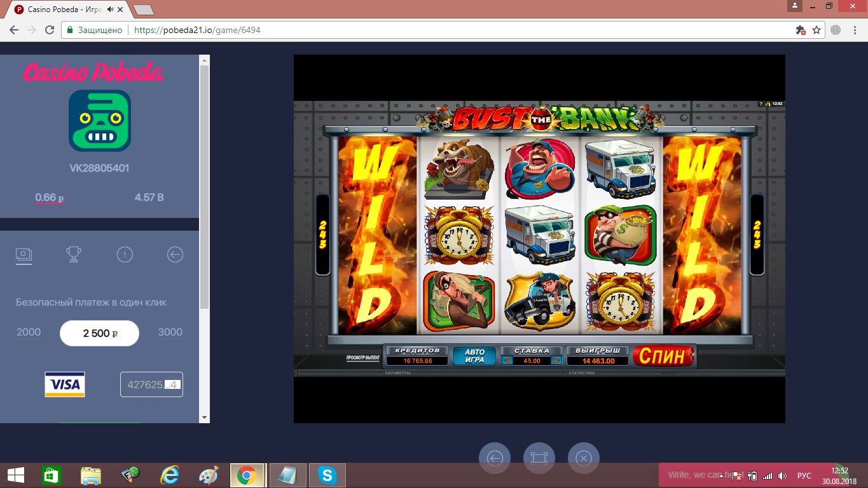Expand the СТАТИСТИКА panel
The width and height of the screenshot is (868, 488).
click(x=581, y=373)
